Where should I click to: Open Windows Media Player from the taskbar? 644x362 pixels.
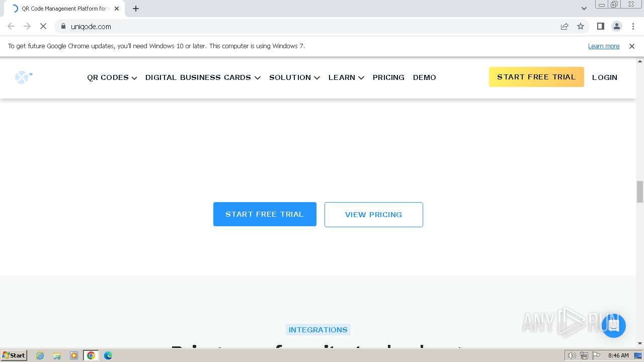tap(74, 355)
